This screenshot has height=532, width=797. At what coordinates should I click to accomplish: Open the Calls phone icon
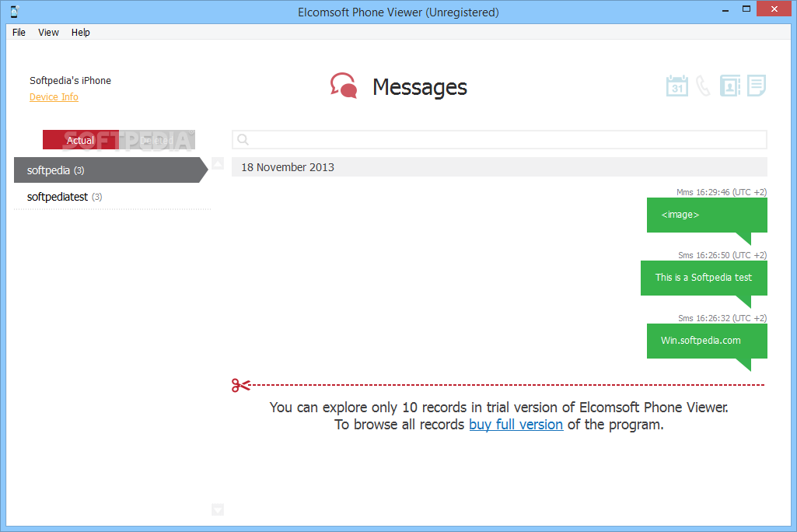[704, 86]
